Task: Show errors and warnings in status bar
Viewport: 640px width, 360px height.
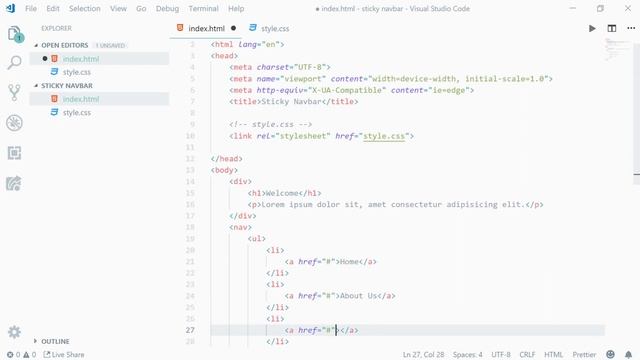Action: [x=21, y=355]
